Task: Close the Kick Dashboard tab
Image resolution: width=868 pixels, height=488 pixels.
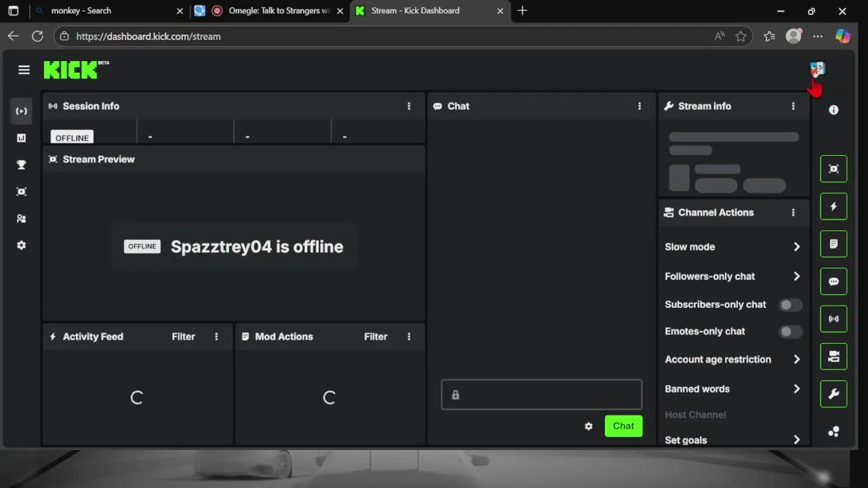Action: (500, 11)
